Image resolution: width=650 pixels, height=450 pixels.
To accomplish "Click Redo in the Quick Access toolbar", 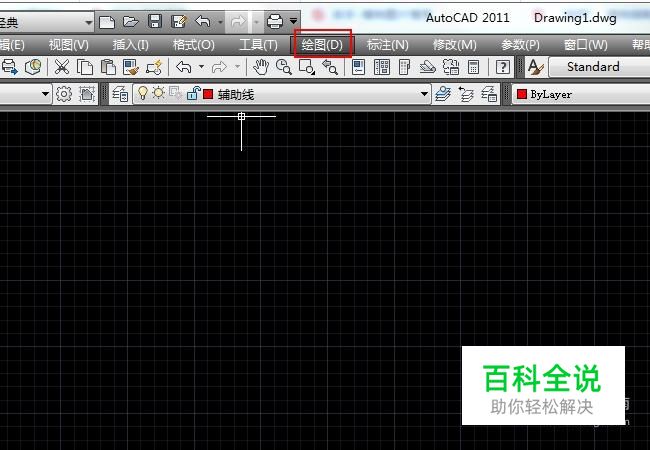I will 238,21.
